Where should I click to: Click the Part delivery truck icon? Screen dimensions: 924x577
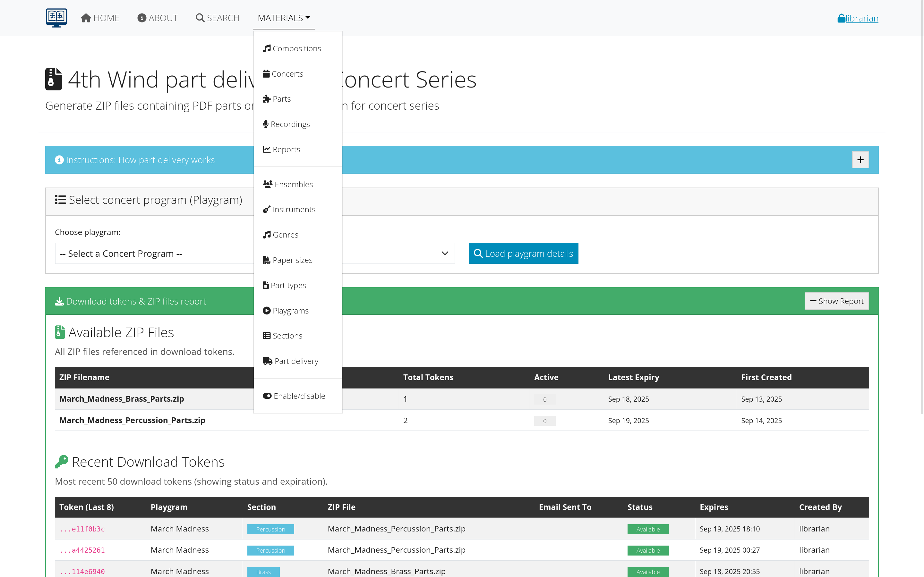pos(267,361)
